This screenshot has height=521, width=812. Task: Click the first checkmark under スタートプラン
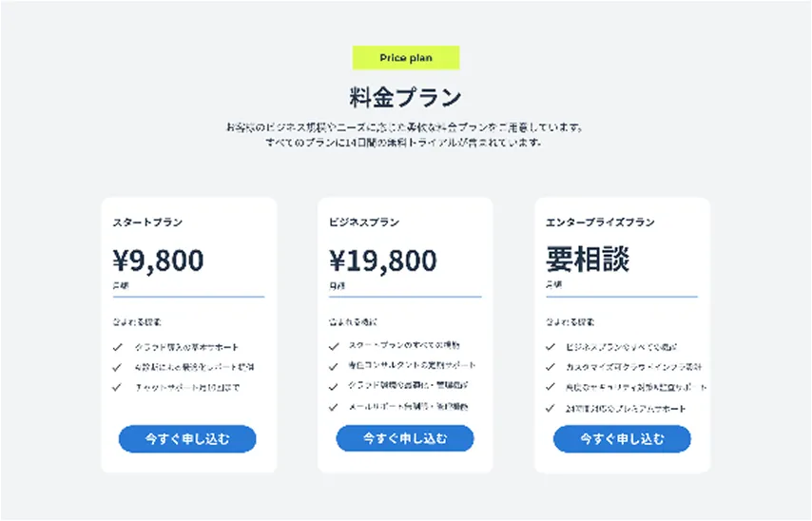[x=117, y=346]
